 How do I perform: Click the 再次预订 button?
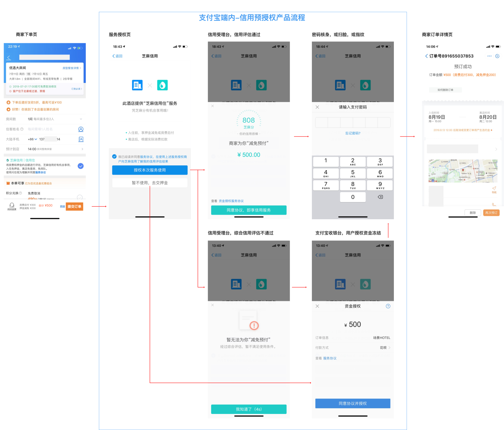(x=491, y=213)
